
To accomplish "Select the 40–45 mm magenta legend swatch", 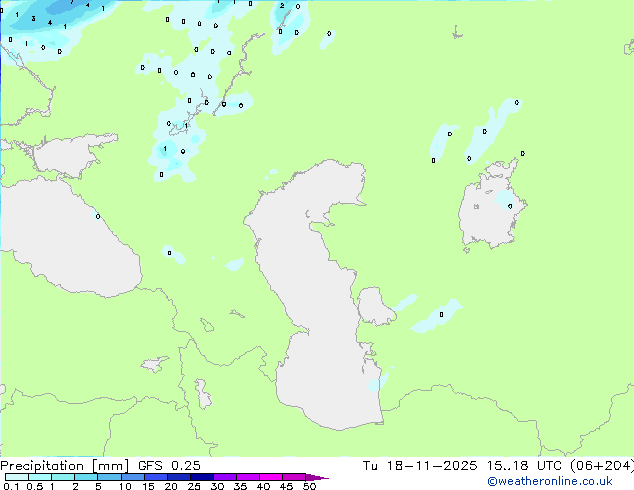I will [271, 477].
